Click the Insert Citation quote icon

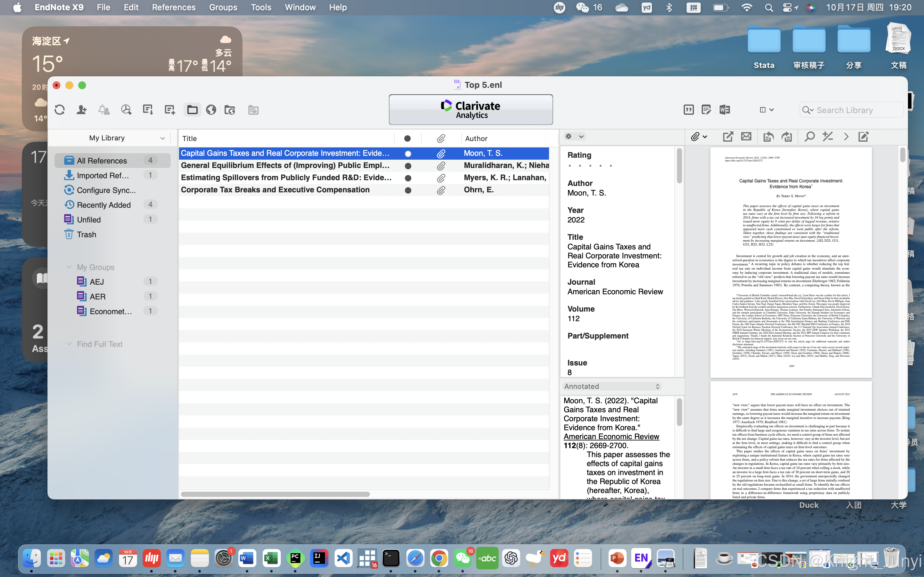point(689,110)
